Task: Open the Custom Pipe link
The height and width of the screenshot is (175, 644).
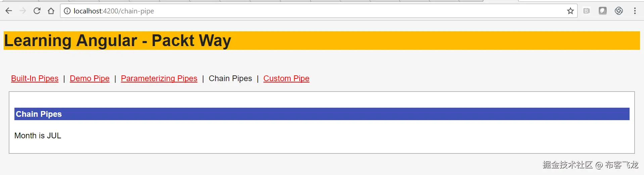Action: click(x=286, y=78)
